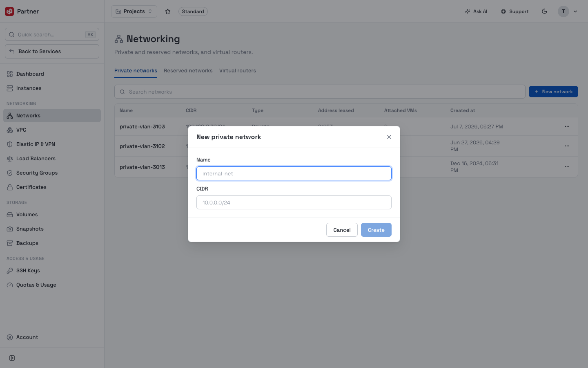Screen dimensions: 588x368
Task: Open the Projects selector dropdown
Action: coord(134,11)
